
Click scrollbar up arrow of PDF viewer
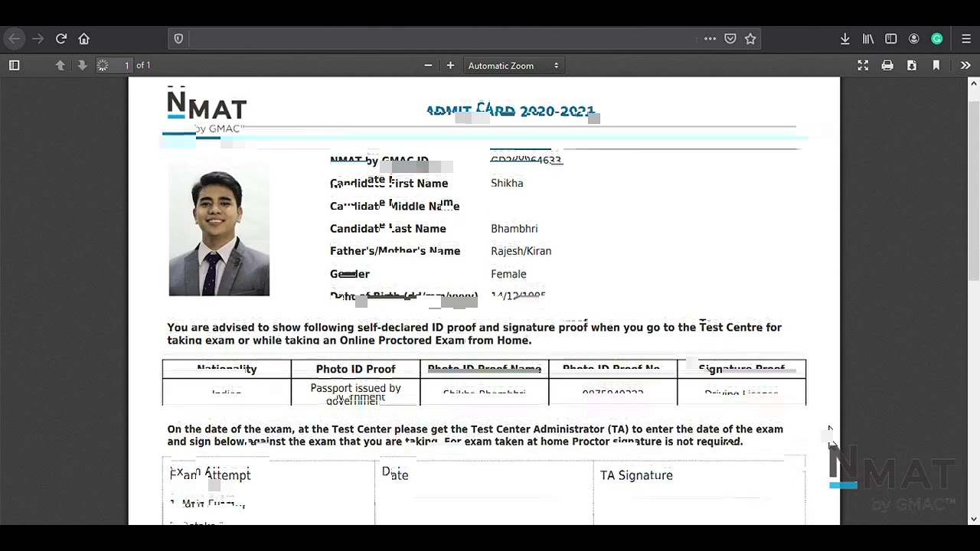tap(974, 83)
